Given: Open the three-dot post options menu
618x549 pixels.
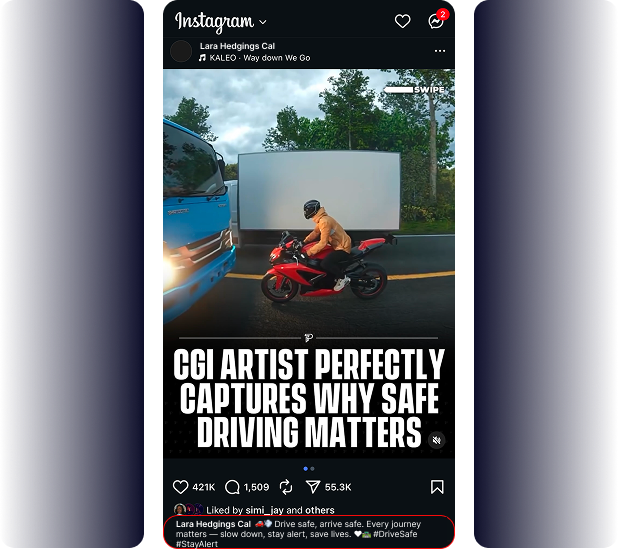Looking at the screenshot, I should (440, 51).
